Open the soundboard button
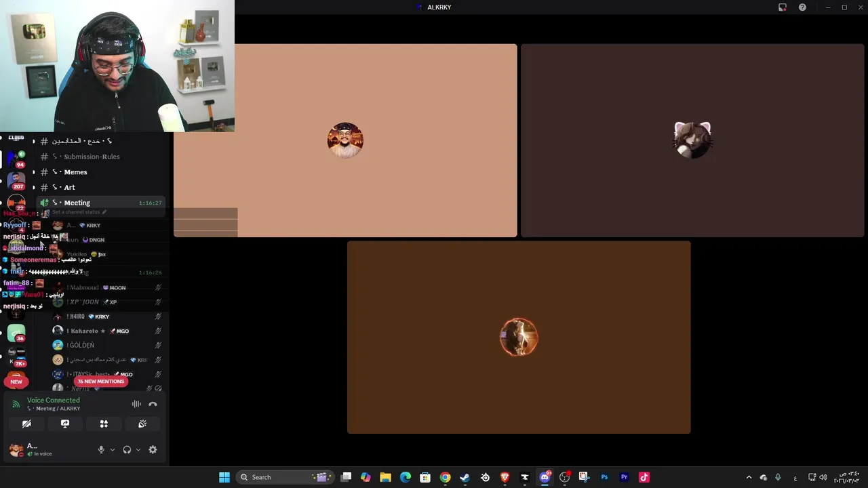Screen dimensions: 868x488 coord(142,424)
